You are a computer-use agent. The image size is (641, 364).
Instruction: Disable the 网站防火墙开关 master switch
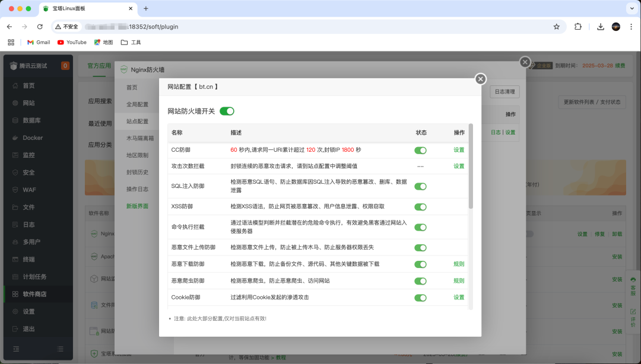point(226,111)
